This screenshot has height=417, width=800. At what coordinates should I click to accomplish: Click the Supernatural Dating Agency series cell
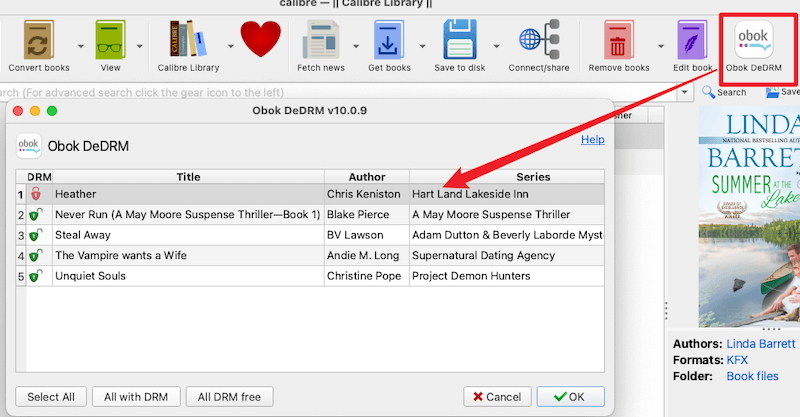click(x=507, y=255)
